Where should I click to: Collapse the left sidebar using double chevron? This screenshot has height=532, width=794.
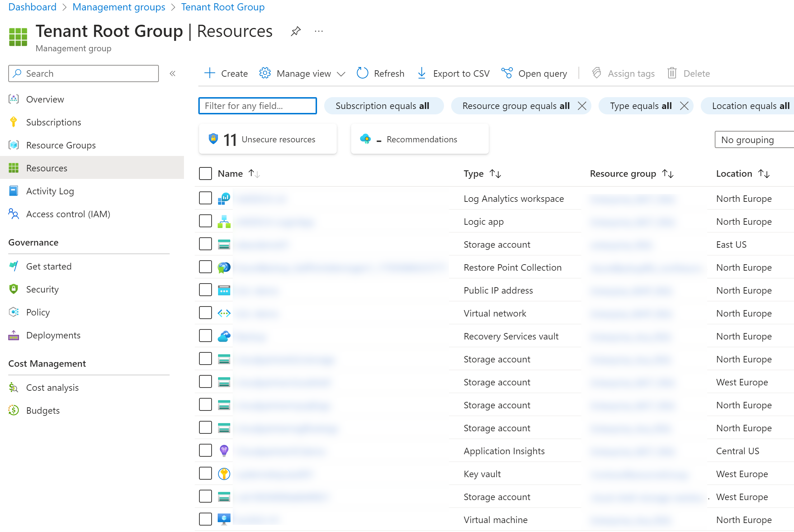172,73
